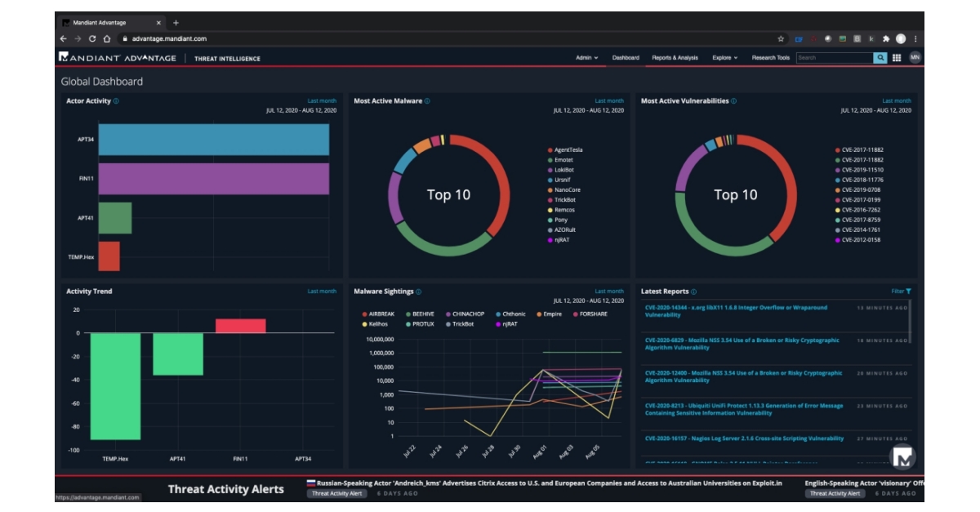Screen dimensions: 980x512
Task: Click the MN user avatar icon
Action: 916,58
